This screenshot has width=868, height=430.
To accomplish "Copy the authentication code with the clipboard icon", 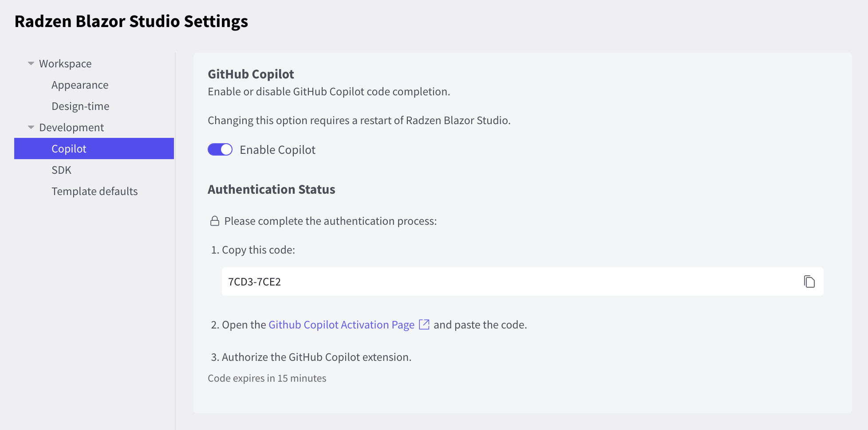I will (x=809, y=281).
